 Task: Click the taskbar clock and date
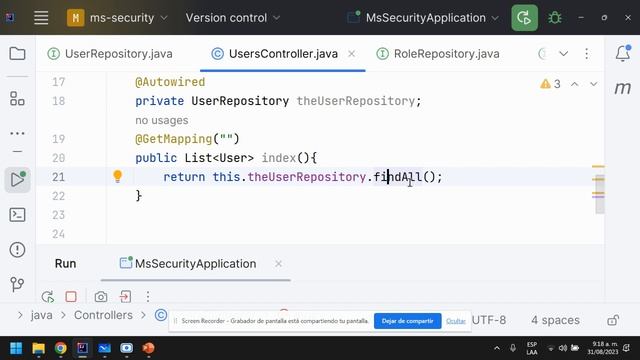[602, 348]
